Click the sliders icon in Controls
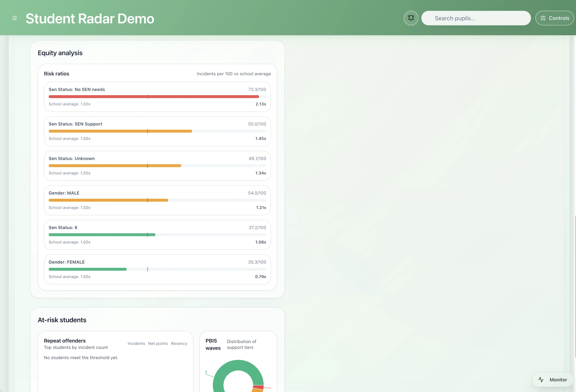This screenshot has height=392, width=576. [x=543, y=18]
